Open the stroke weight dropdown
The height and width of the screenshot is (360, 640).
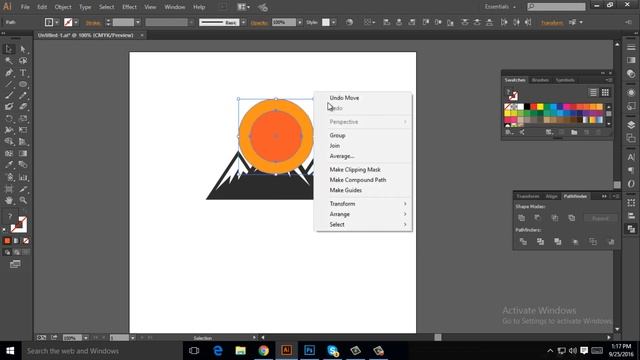click(138, 22)
